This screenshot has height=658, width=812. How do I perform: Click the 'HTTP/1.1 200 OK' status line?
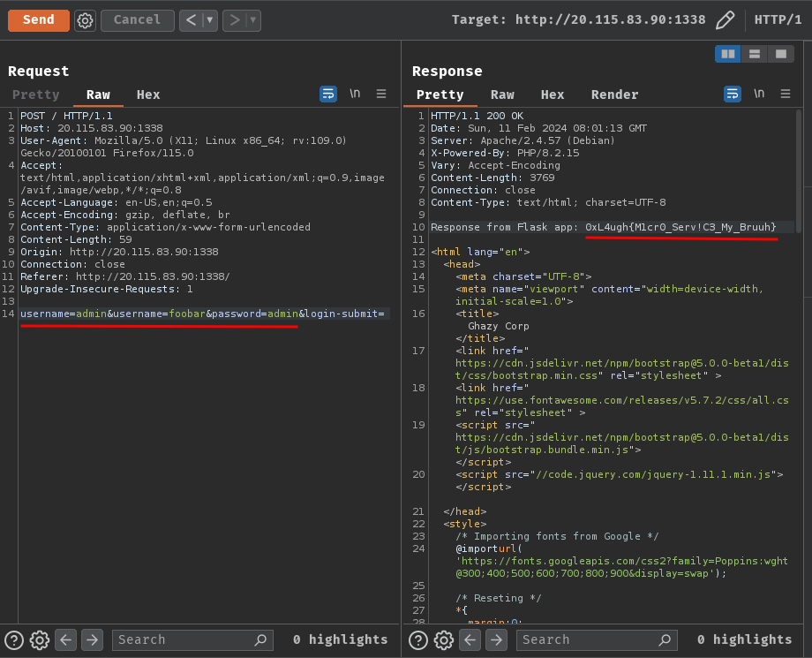click(477, 116)
